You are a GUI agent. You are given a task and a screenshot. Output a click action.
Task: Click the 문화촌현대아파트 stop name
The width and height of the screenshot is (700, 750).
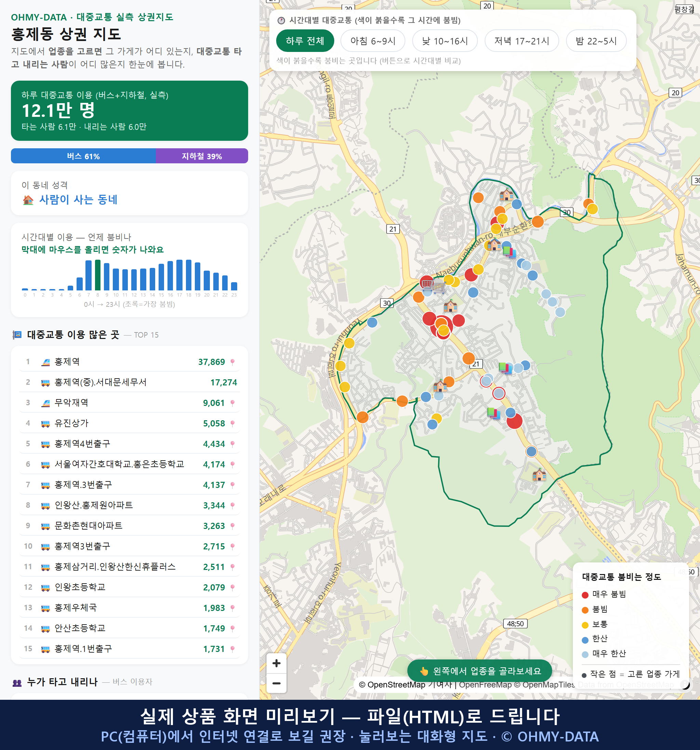[x=88, y=526]
